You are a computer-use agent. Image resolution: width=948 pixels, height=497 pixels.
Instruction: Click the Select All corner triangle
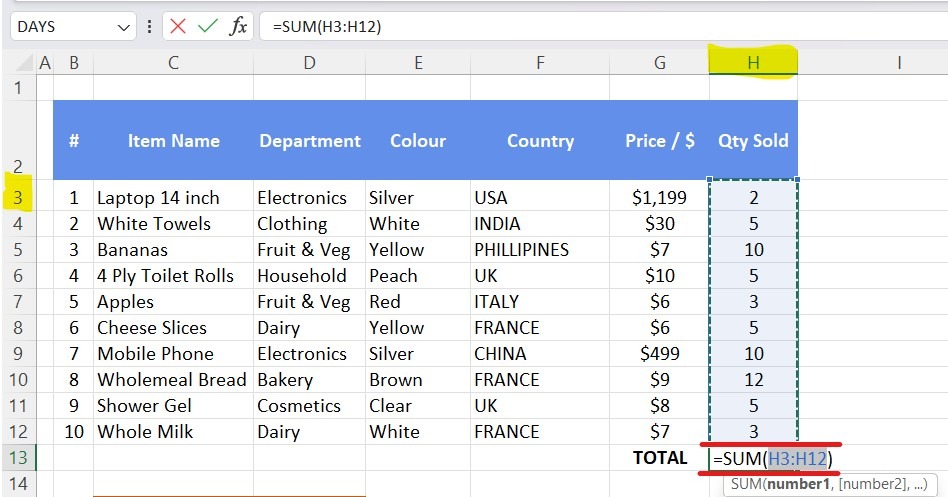click(x=18, y=63)
